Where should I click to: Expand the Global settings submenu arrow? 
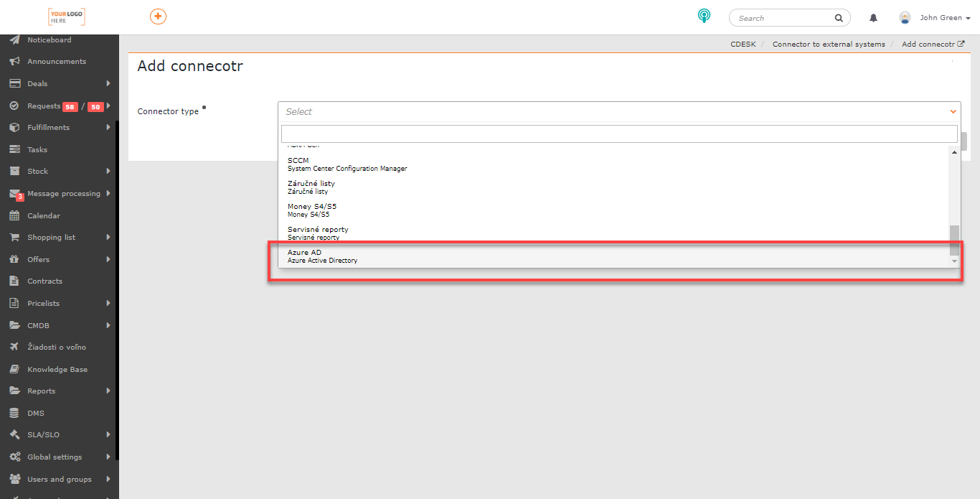coord(108,457)
